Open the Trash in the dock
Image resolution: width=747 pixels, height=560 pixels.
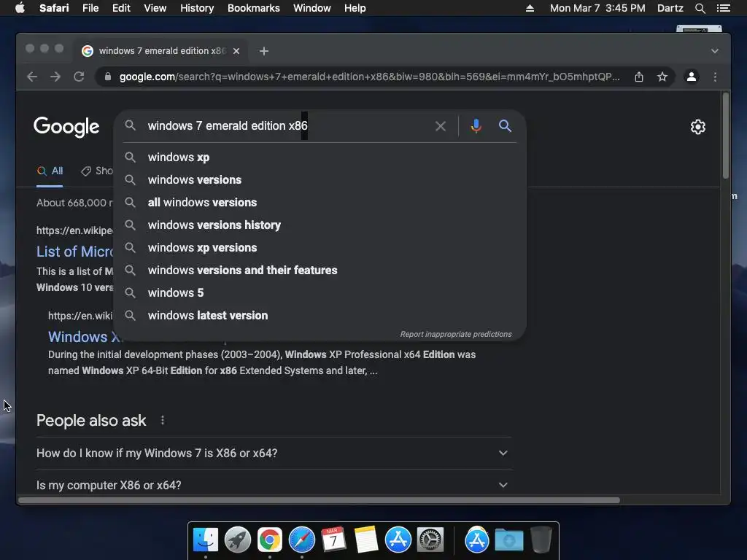pyautogui.click(x=541, y=540)
